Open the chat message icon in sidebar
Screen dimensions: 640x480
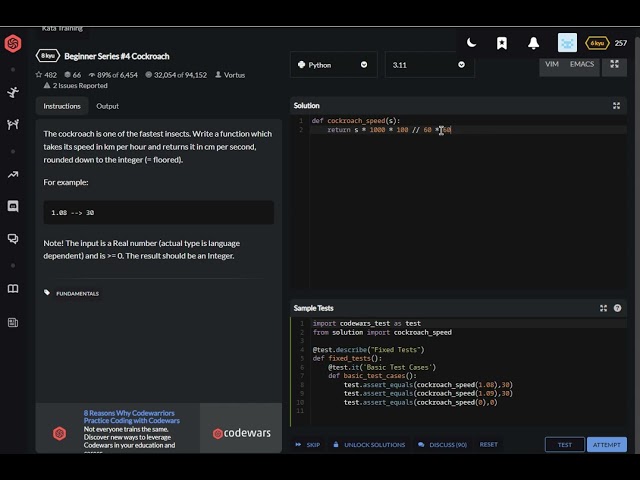point(13,206)
